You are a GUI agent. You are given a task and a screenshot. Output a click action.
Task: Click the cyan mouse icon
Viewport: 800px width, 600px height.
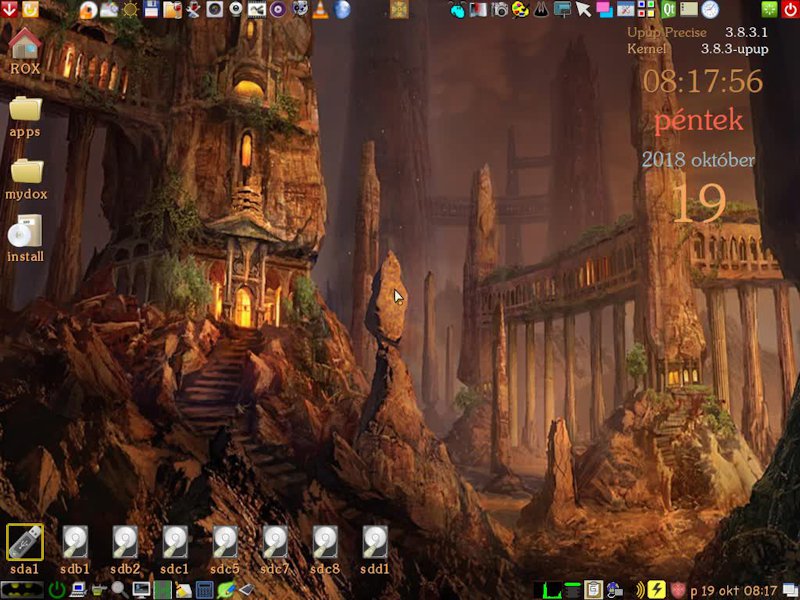coord(457,10)
